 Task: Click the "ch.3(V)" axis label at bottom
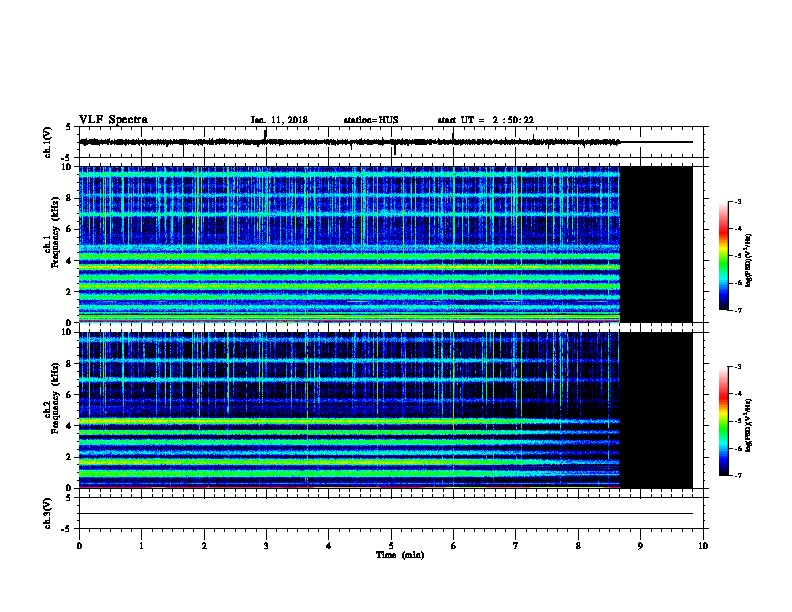(x=47, y=513)
